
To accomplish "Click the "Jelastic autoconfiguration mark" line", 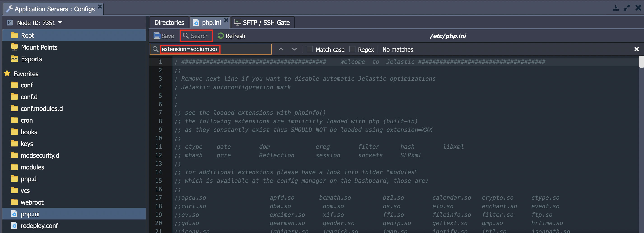I will [233, 87].
